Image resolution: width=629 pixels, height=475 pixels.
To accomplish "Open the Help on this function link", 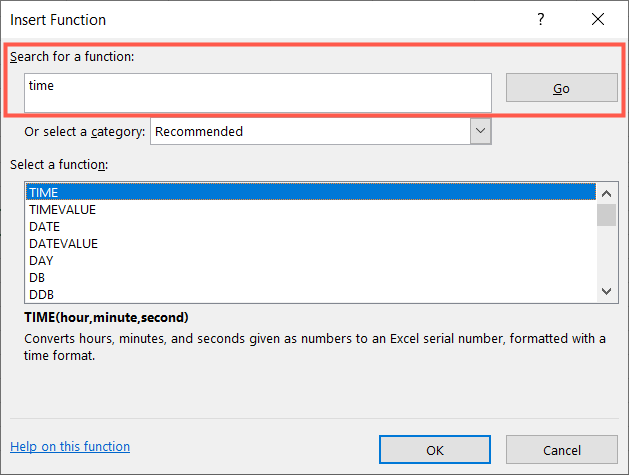I will [x=70, y=447].
